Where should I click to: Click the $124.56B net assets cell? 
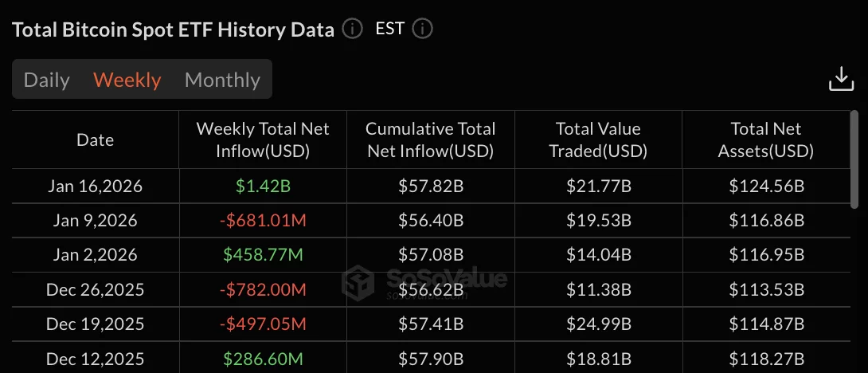766,186
